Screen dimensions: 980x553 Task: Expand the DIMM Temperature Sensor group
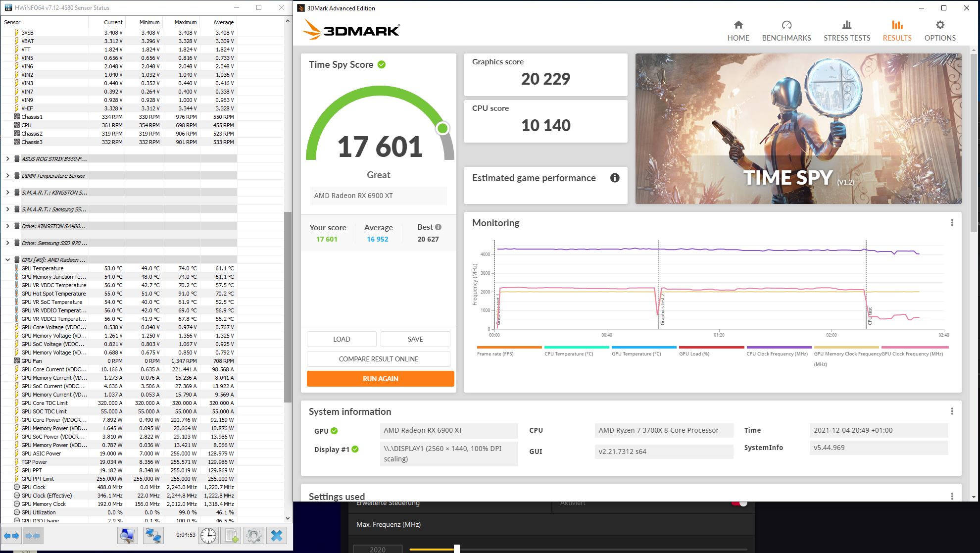point(7,176)
